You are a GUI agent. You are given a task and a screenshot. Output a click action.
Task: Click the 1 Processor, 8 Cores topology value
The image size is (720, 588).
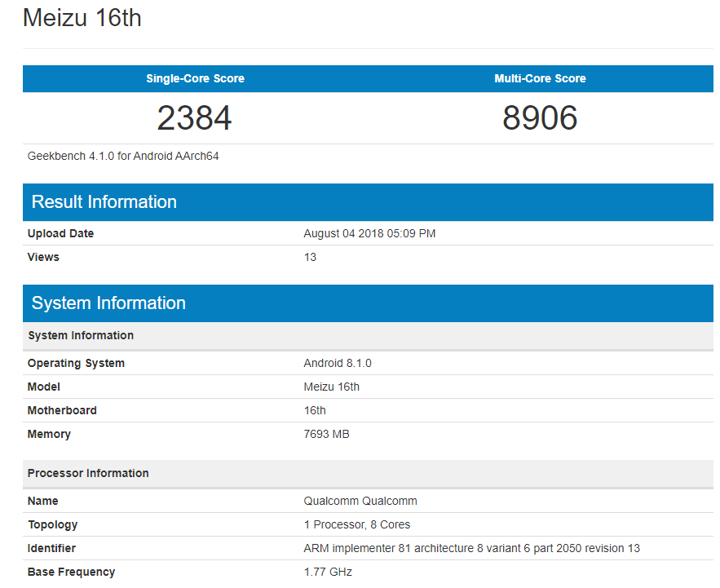point(357,524)
